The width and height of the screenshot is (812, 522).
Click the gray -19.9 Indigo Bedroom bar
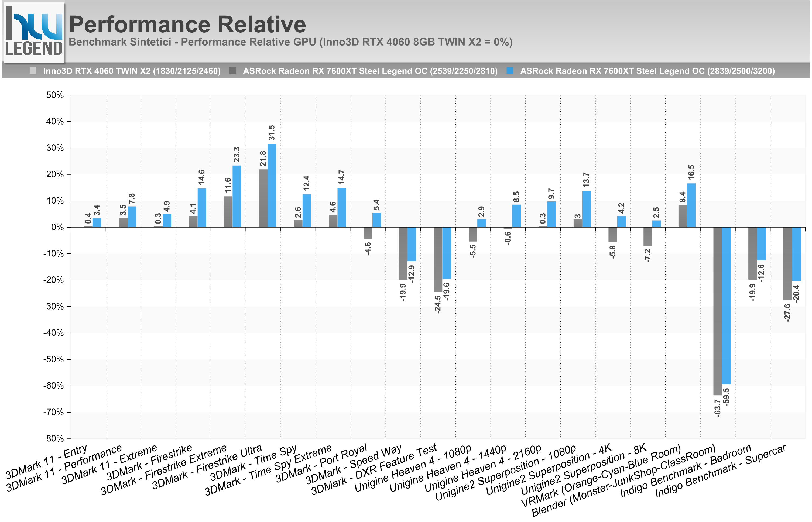(x=753, y=253)
